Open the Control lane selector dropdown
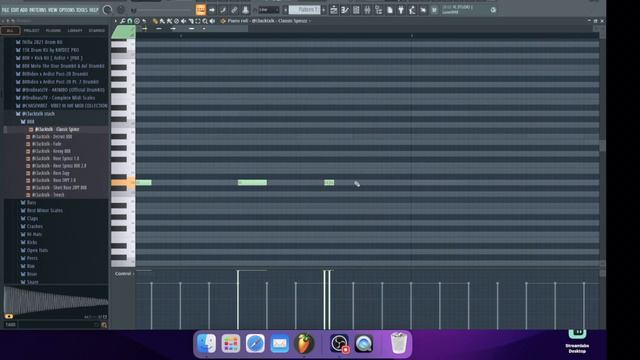 pyautogui.click(x=124, y=273)
